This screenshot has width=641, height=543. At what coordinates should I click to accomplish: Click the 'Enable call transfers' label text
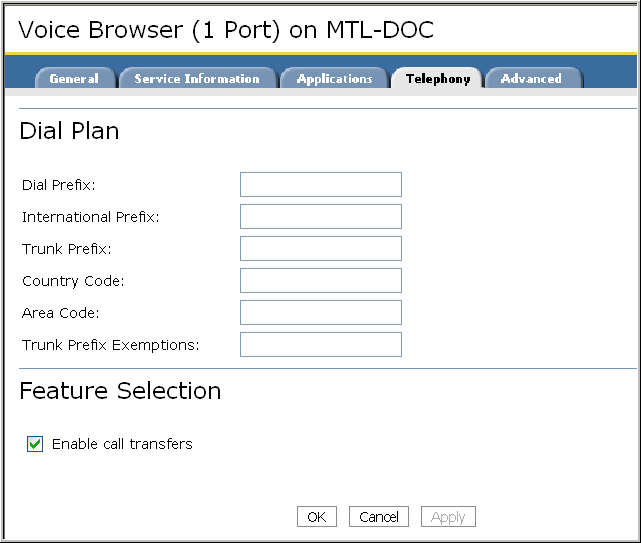point(122,444)
